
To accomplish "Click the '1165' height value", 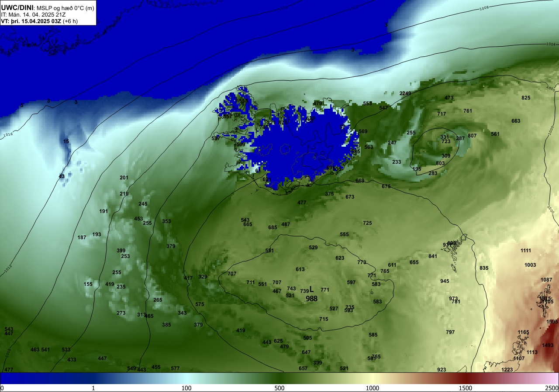I will (x=523, y=332).
